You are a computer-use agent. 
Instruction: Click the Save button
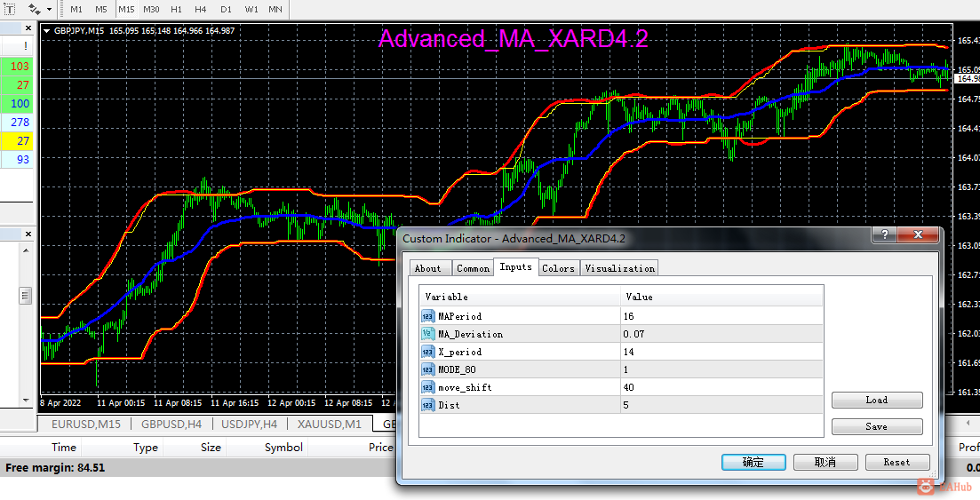click(x=877, y=426)
